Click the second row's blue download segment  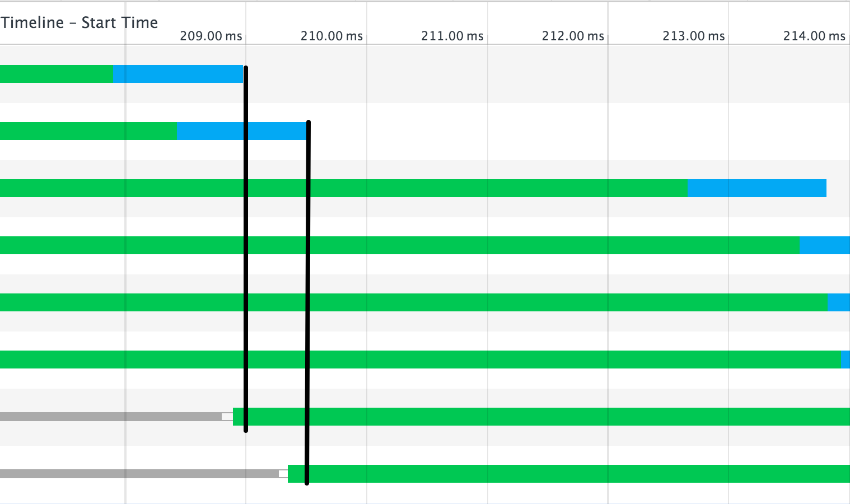point(242,131)
